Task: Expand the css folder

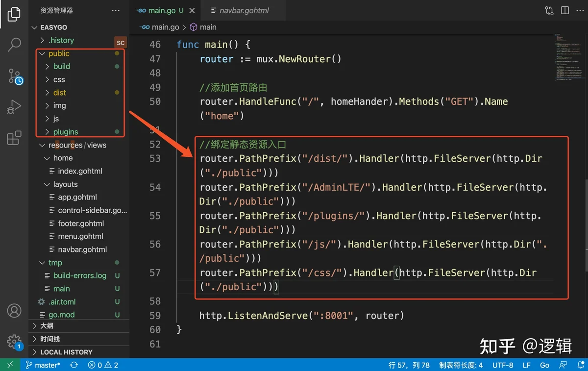Action: (78, 79)
